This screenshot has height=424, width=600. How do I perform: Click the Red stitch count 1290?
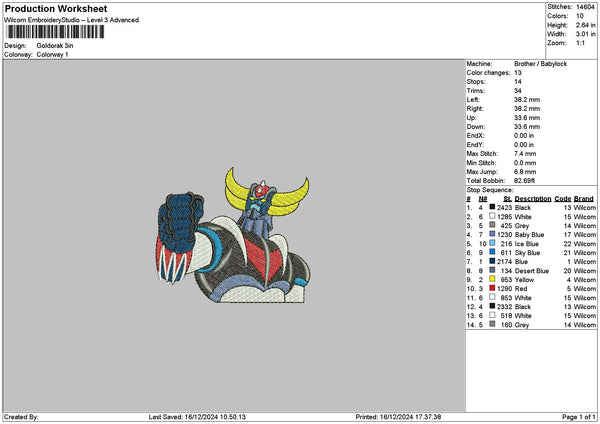[504, 289]
